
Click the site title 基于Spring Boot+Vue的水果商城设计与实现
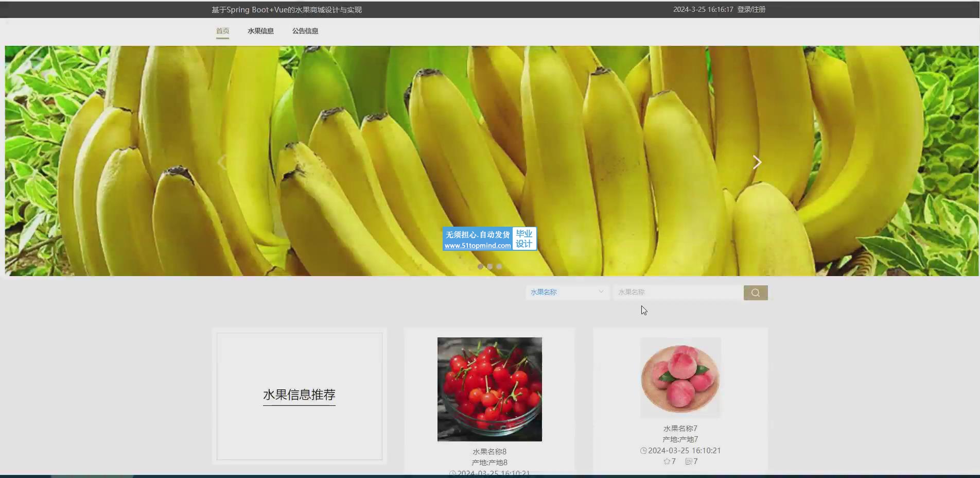287,10
